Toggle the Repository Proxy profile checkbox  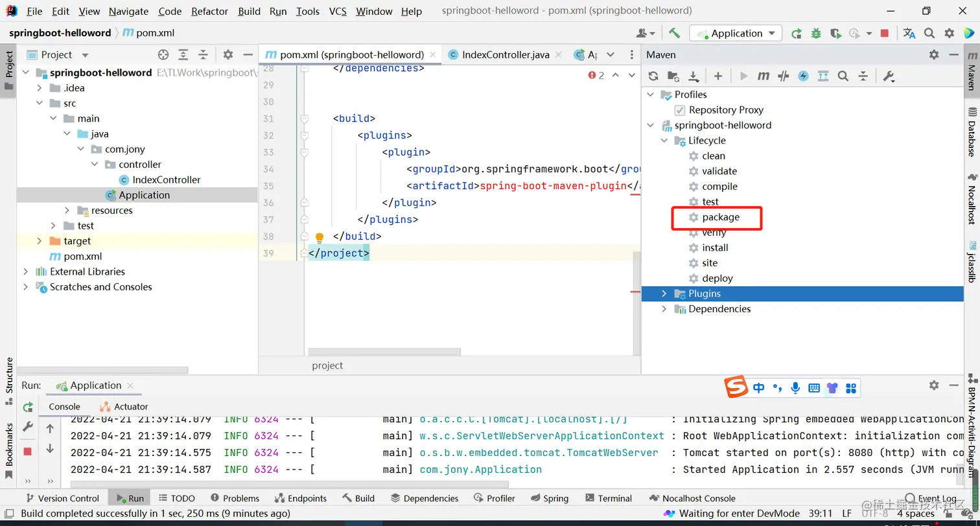coord(680,110)
